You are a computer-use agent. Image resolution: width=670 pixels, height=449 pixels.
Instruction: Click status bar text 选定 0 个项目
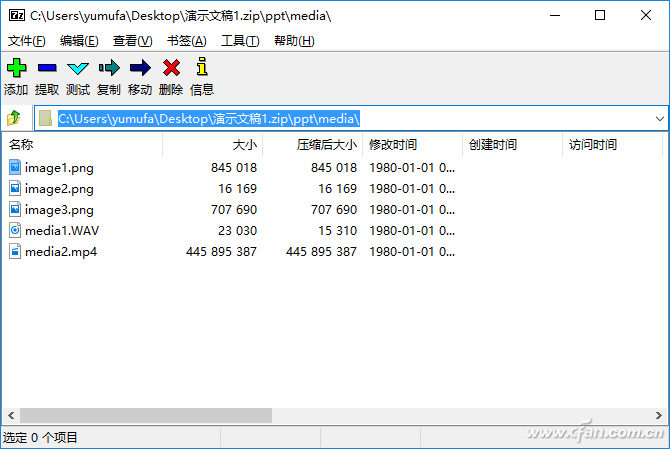click(x=40, y=437)
